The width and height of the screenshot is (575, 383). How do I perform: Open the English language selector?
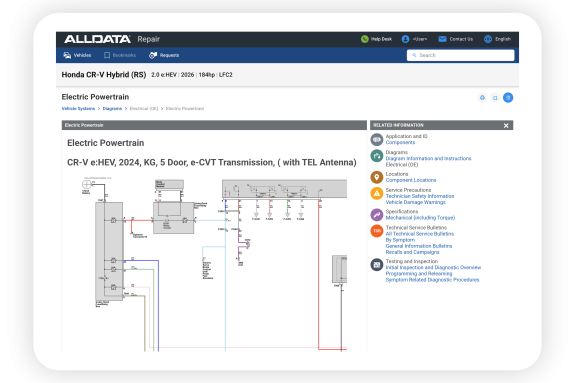coord(497,39)
